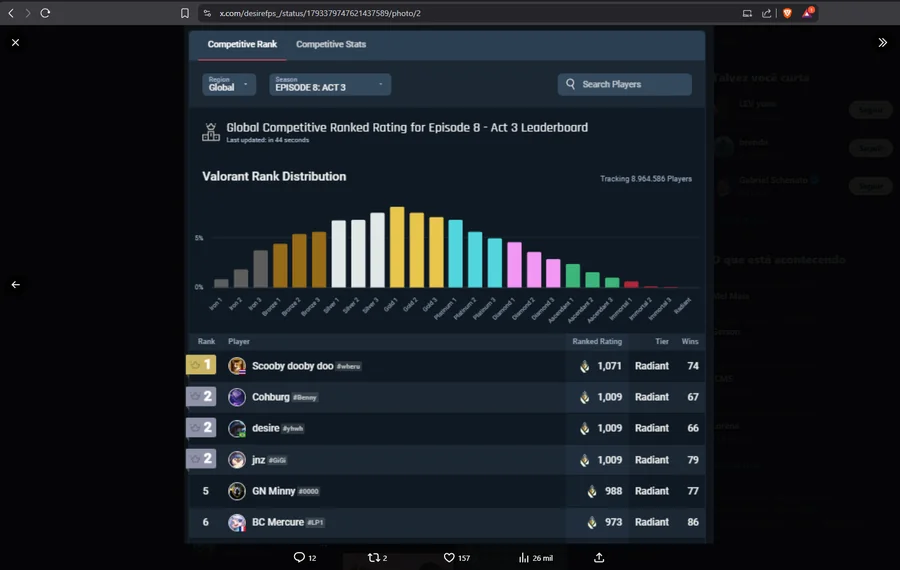This screenshot has width=900, height=570.
Task: Click the Diamond 1 distribution bar
Action: (514, 265)
